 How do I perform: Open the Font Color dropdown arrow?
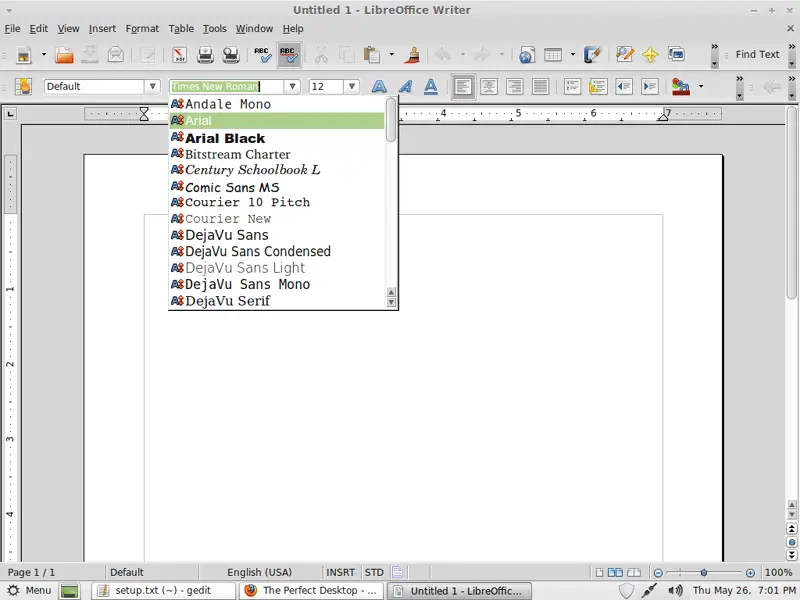tap(701, 86)
